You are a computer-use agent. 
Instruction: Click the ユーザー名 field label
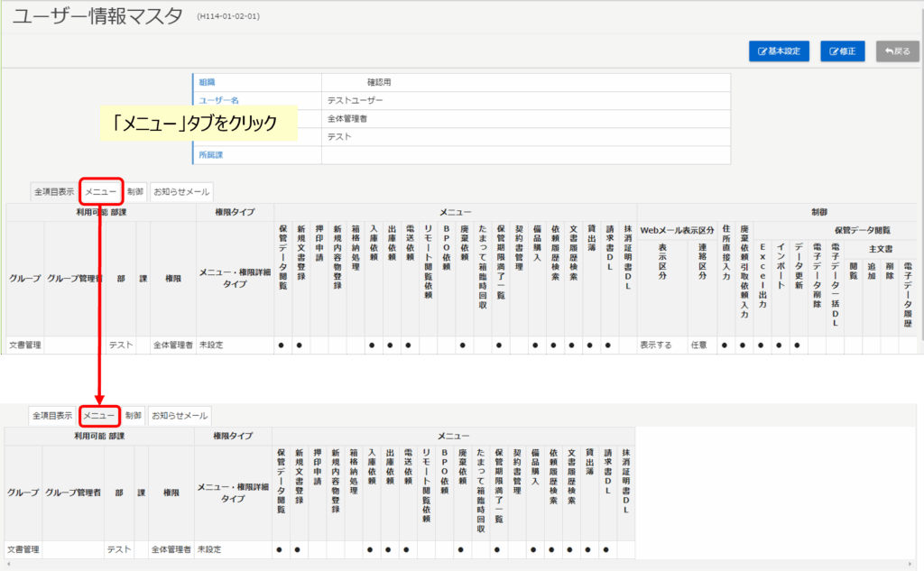tap(217, 100)
